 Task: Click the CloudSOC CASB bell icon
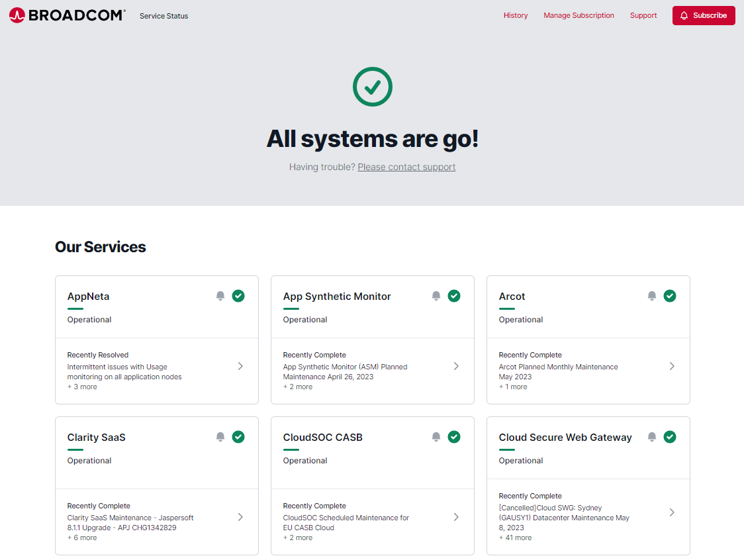click(436, 437)
